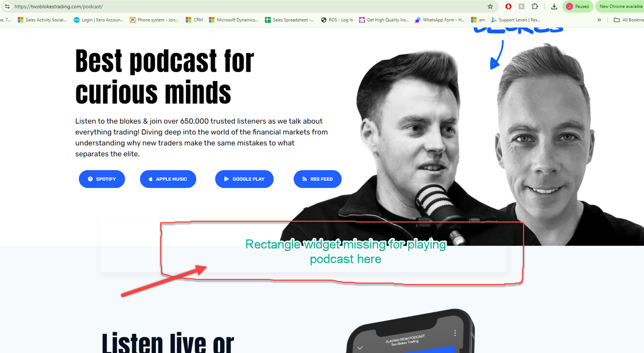
Task: Open the ROS - Log In bookmark
Action: coord(337,20)
